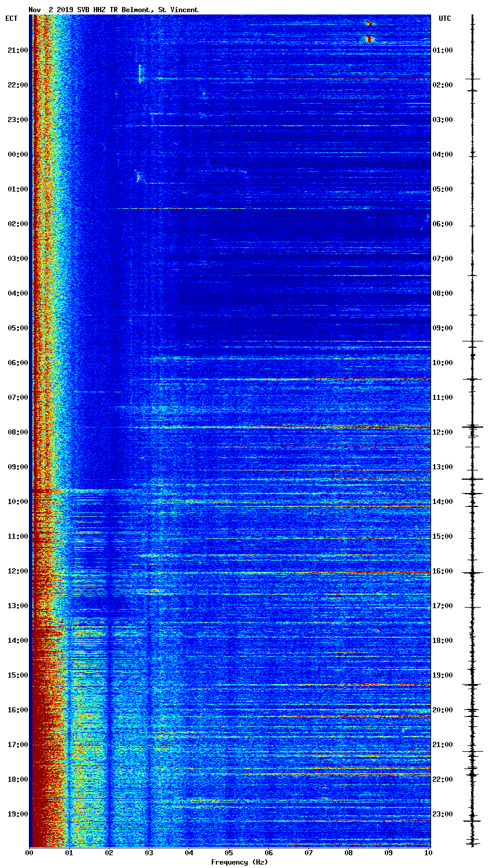
Task: Select the 03:00 label on ECT axis
Action: (x=17, y=259)
